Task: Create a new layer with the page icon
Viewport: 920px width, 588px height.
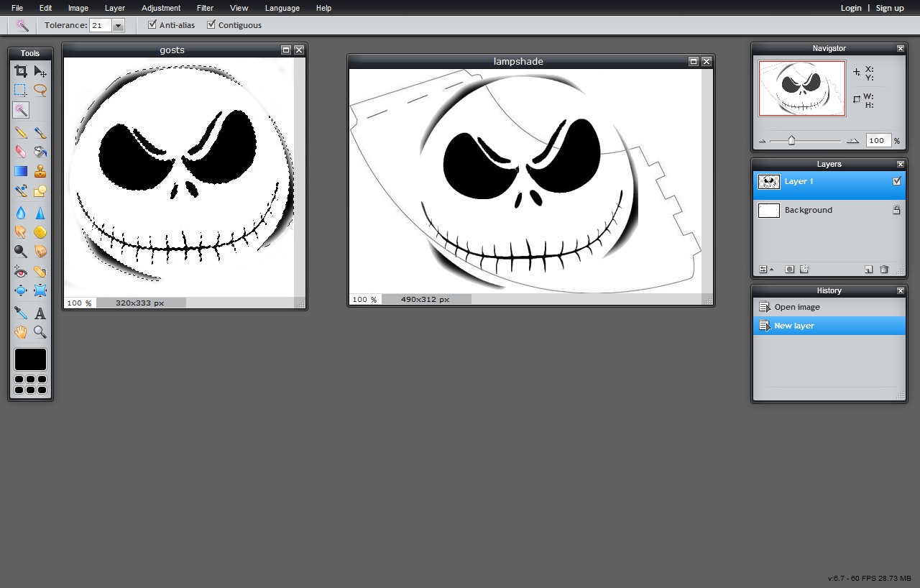Action: (x=868, y=270)
